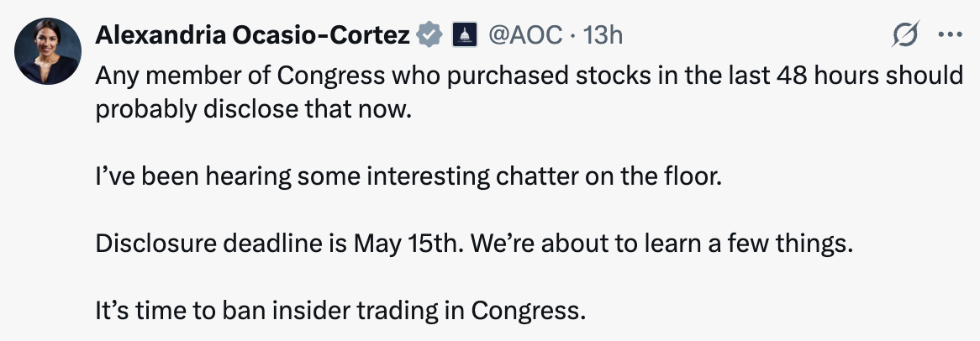Click the words "48 hours" in the post

(798, 76)
